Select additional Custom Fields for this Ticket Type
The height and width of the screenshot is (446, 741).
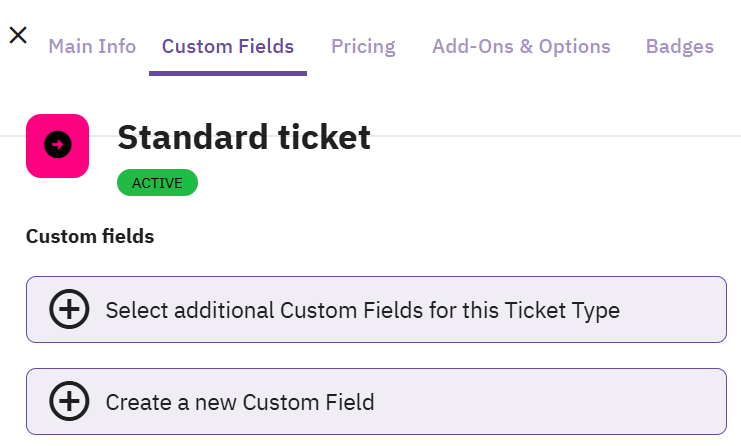click(x=362, y=310)
